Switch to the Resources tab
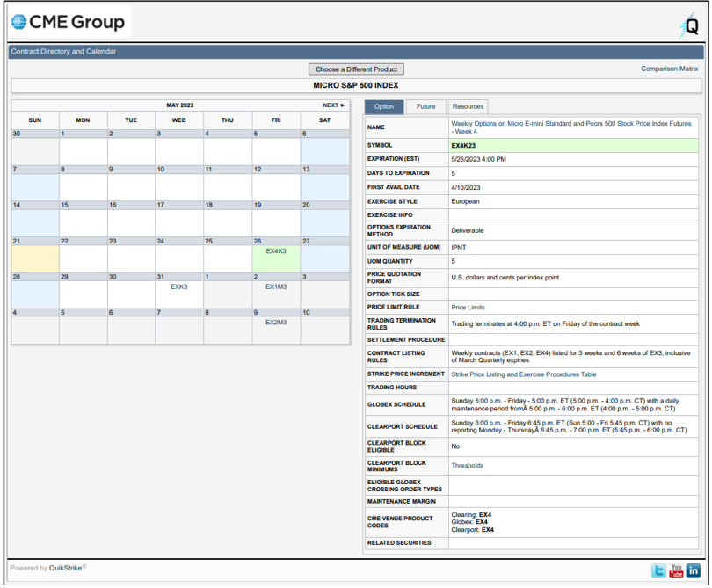The height and width of the screenshot is (588, 712). (468, 106)
